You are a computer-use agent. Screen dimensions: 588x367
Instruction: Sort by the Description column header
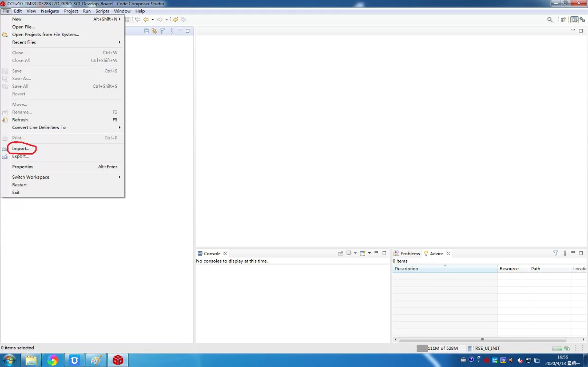click(x=445, y=269)
